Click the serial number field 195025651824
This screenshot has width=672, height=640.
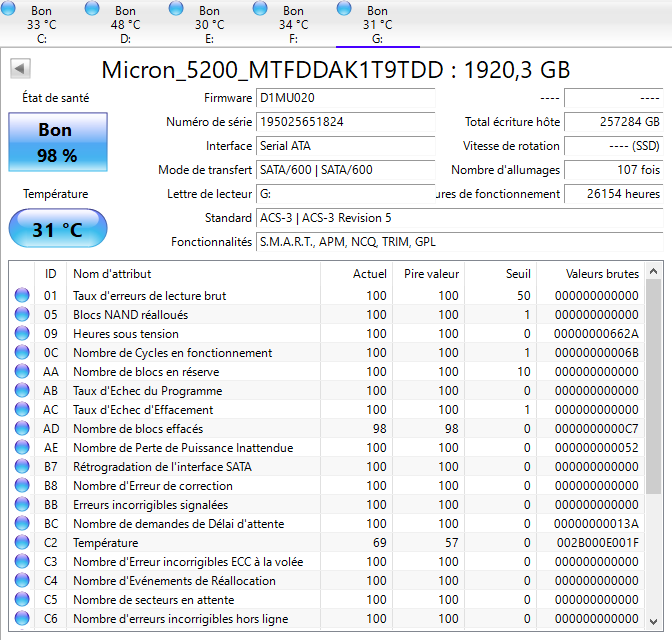pos(345,122)
